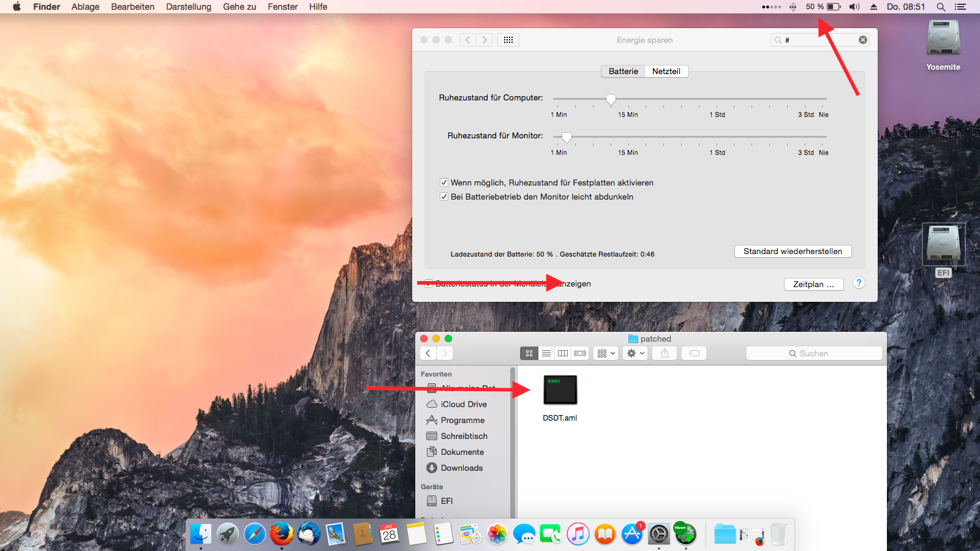Viewport: 980px width, 551px height.
Task: Switch patched window to Cover Flow view
Action: [579, 353]
